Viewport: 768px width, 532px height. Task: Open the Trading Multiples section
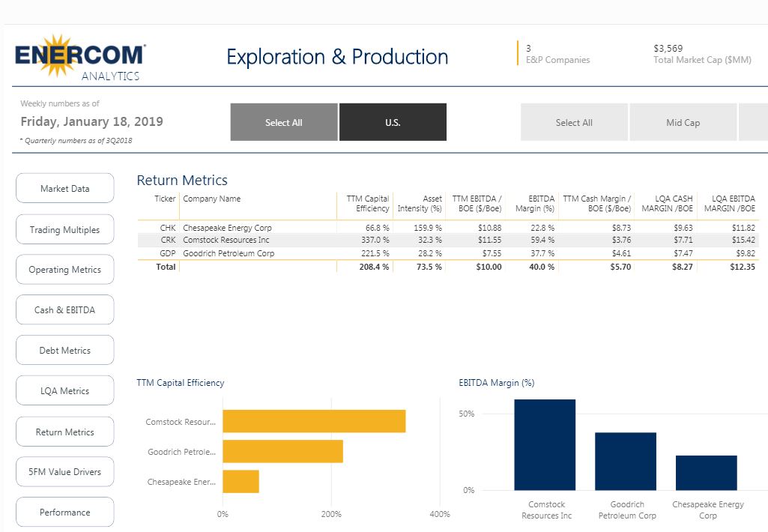pyautogui.click(x=64, y=230)
